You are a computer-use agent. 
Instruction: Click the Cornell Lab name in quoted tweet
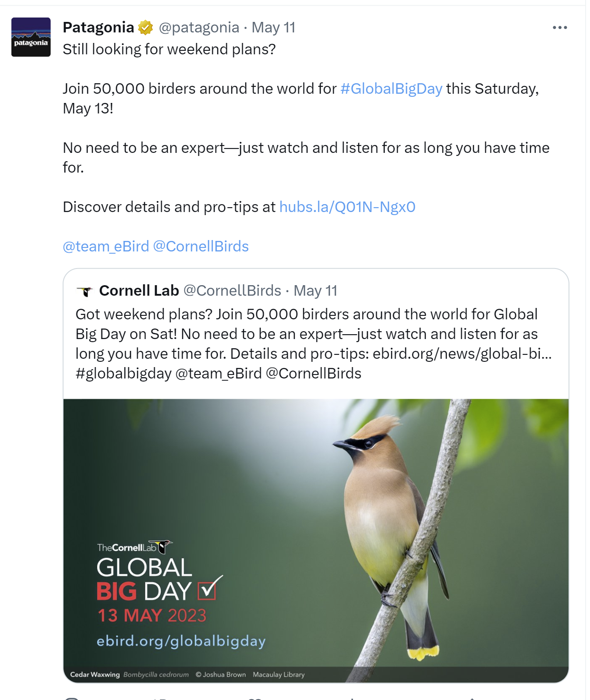click(x=139, y=291)
